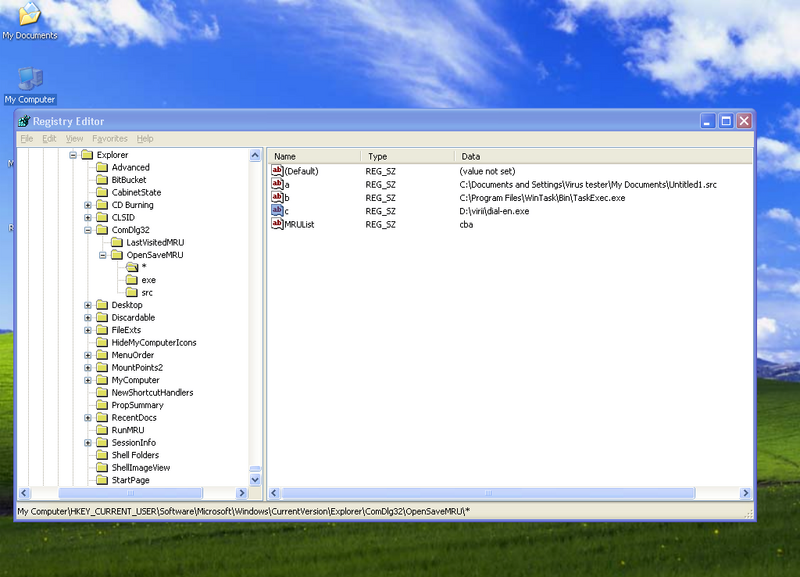The width and height of the screenshot is (800, 577).
Task: Click the Advanced key folder icon
Action: coord(102,167)
